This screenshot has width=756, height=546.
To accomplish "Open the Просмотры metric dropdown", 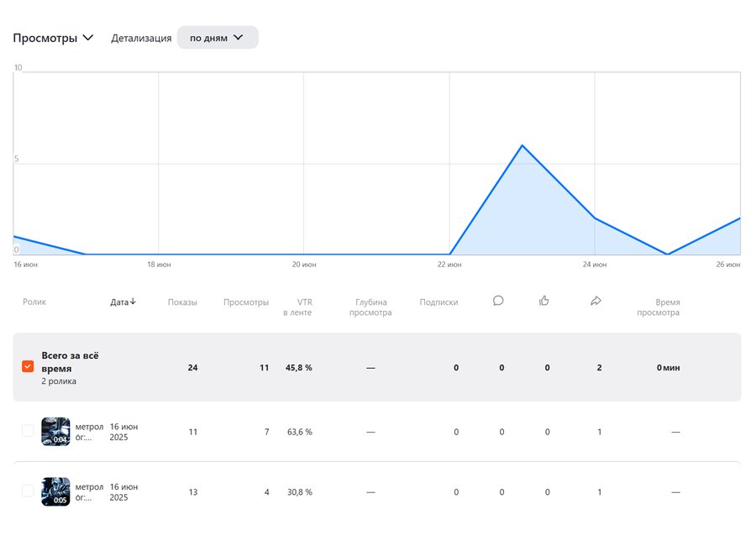I will tap(53, 38).
